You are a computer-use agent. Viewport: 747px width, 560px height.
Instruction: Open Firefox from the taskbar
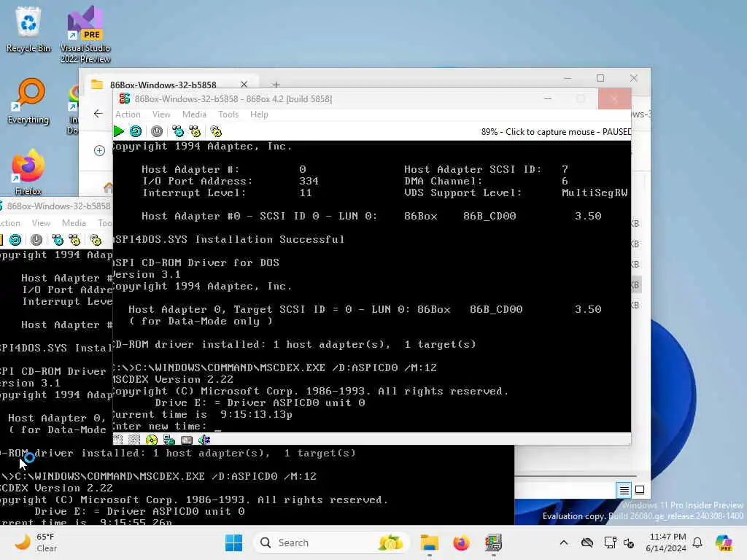(461, 542)
